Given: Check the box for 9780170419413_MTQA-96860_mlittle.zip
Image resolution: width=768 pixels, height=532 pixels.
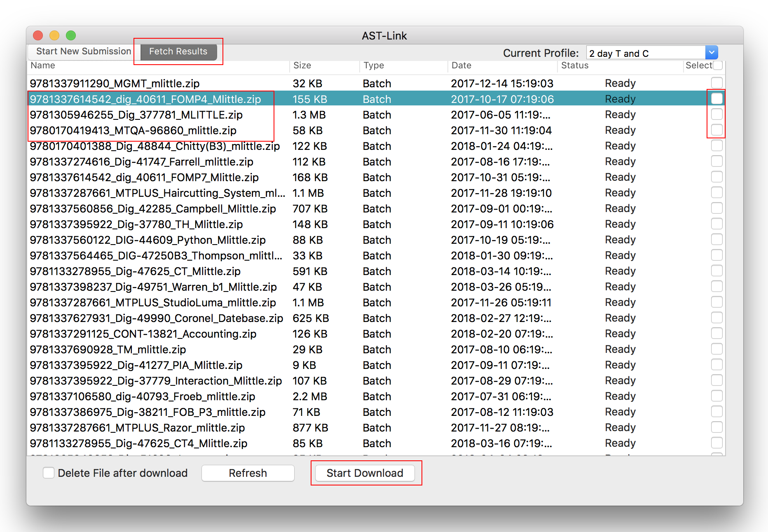Looking at the screenshot, I should 716,130.
